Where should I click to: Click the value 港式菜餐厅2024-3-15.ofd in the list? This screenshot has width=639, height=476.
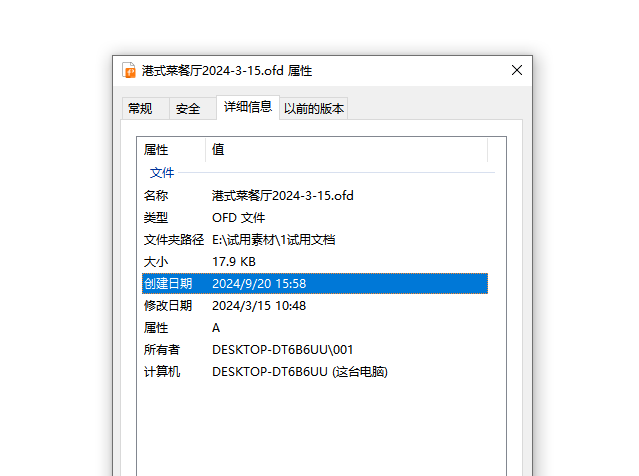coord(283,196)
